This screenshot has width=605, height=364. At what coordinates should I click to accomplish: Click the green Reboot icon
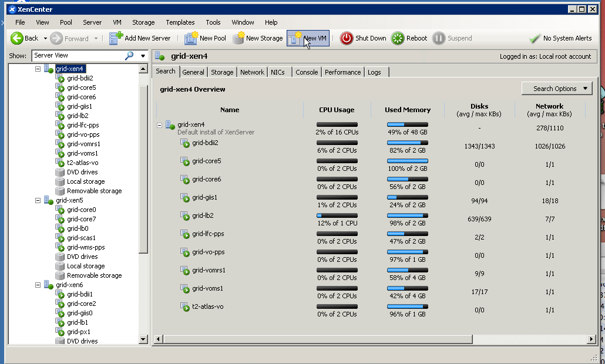(x=398, y=38)
